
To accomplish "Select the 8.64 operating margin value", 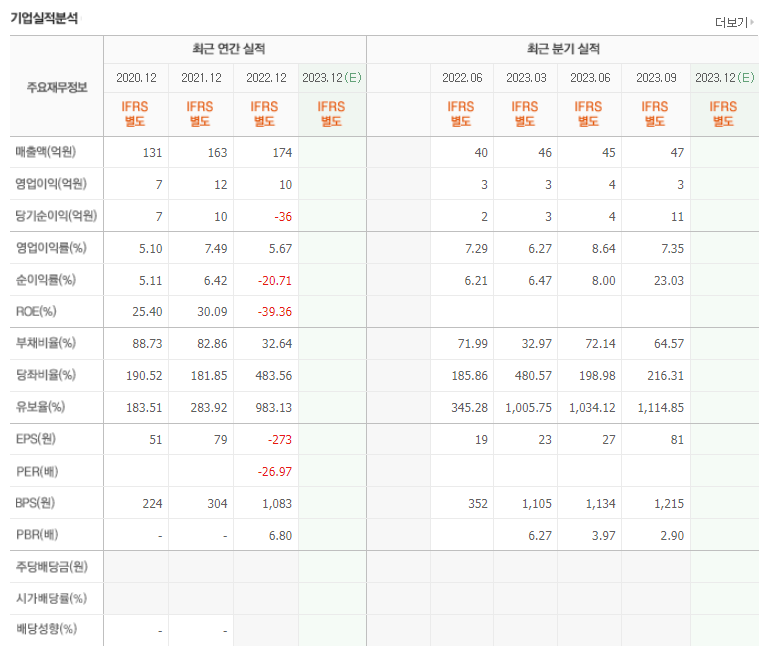I will tap(604, 249).
